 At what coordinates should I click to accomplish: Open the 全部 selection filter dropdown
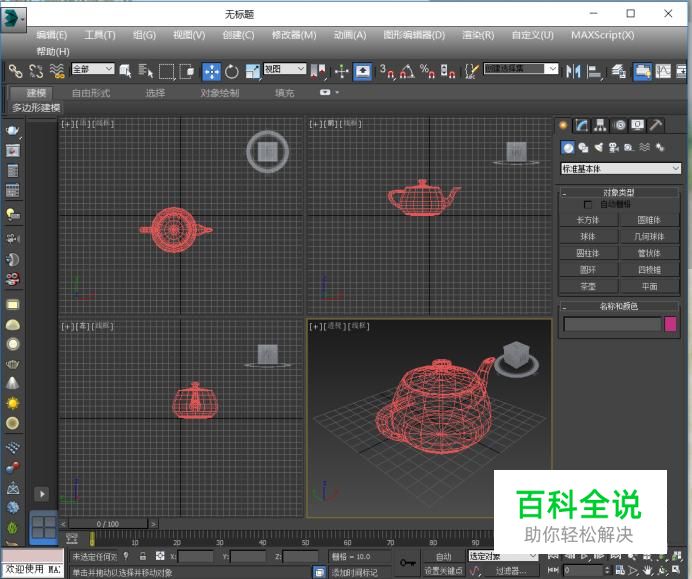pos(93,69)
